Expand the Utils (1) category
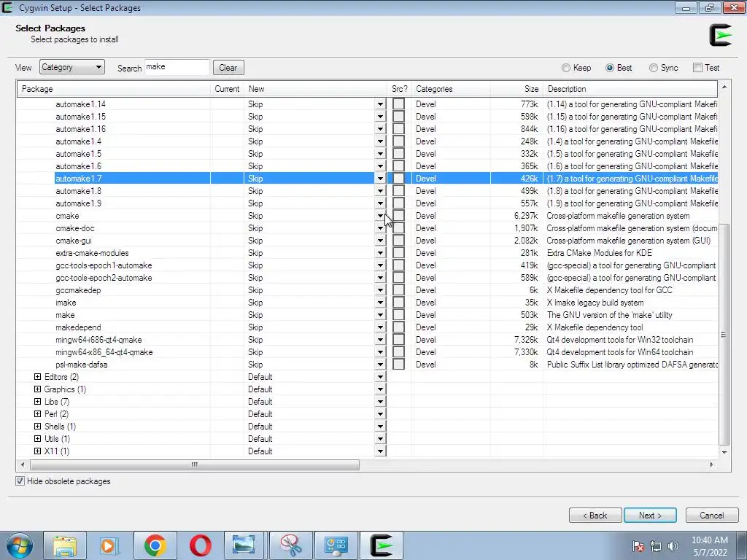Image resolution: width=747 pixels, height=560 pixels. [x=38, y=438]
